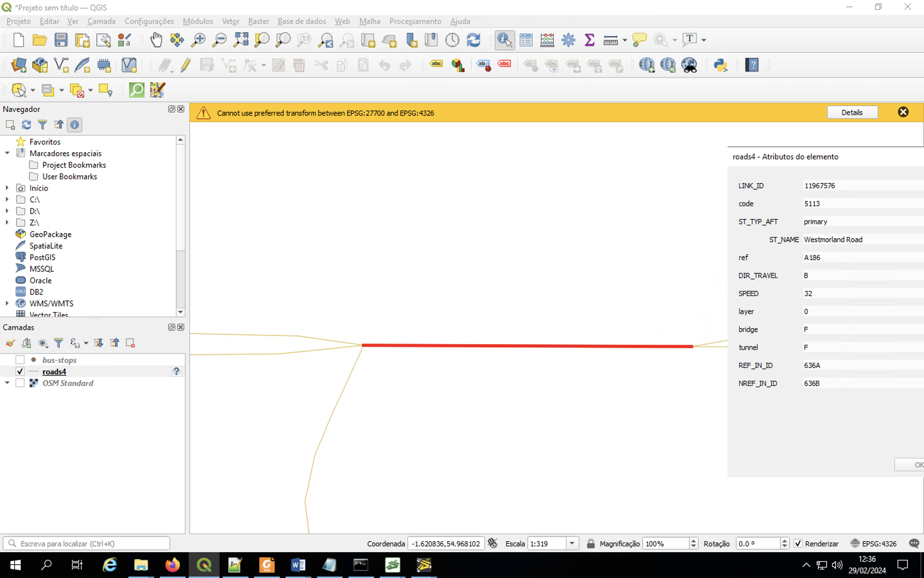Open the measure line ruler tool
This screenshot has height=578, width=924.
click(610, 40)
